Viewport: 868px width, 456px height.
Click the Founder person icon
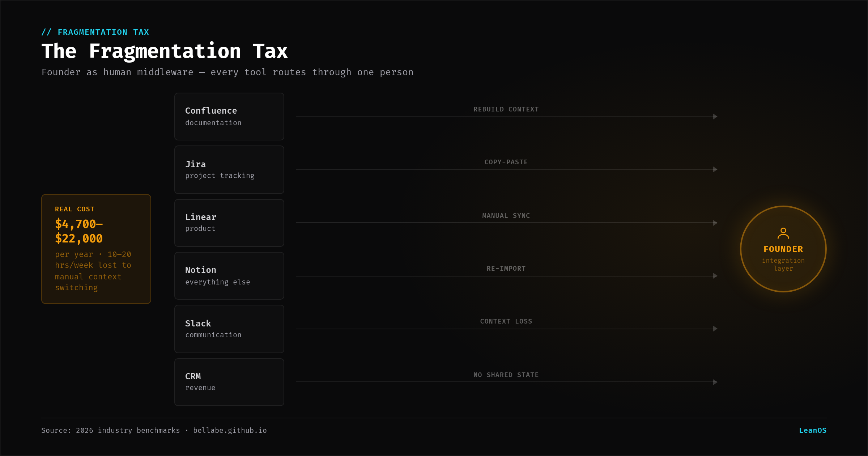click(x=783, y=233)
